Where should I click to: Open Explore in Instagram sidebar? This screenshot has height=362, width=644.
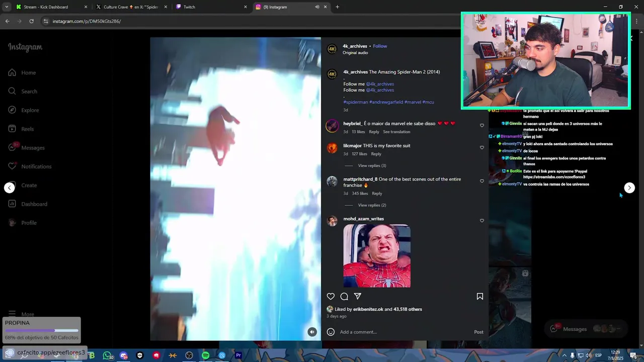coord(24,110)
